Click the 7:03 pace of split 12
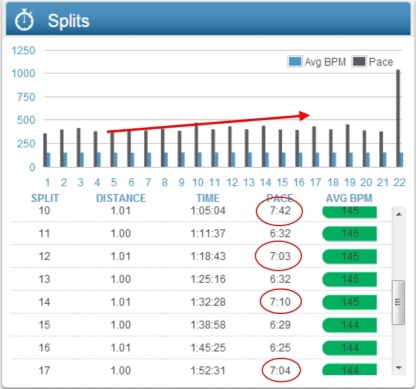 pyautogui.click(x=280, y=256)
